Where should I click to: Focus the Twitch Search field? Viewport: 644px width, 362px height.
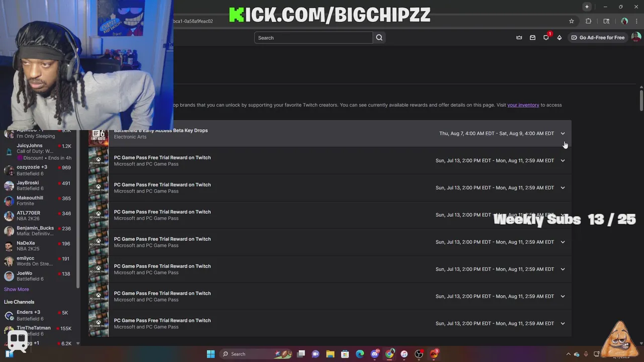313,38
